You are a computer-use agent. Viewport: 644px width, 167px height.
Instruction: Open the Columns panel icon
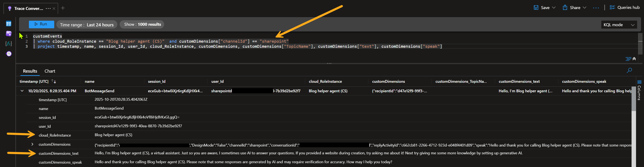pyautogui.click(x=639, y=82)
